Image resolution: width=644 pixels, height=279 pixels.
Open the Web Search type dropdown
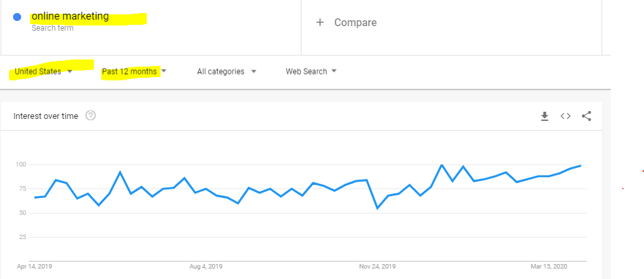[x=311, y=72]
